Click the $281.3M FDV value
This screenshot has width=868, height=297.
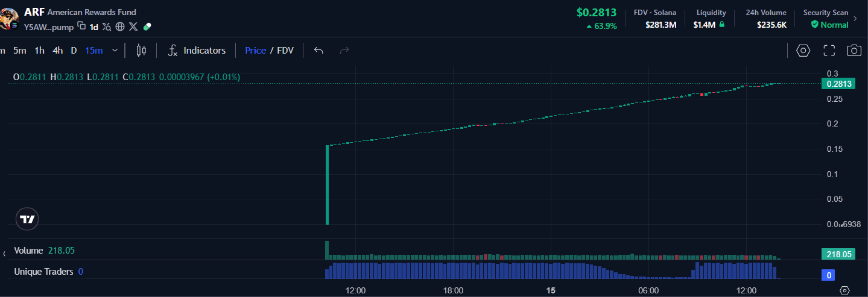(x=661, y=25)
